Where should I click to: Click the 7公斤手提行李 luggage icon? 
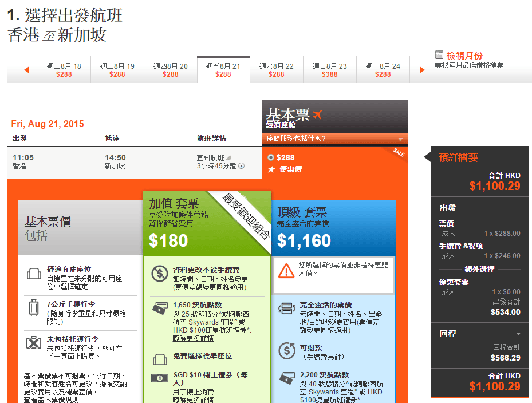34,307
